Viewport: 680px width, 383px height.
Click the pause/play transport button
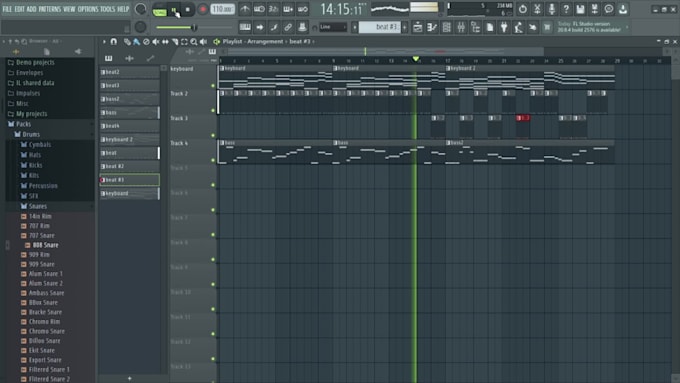click(x=174, y=10)
